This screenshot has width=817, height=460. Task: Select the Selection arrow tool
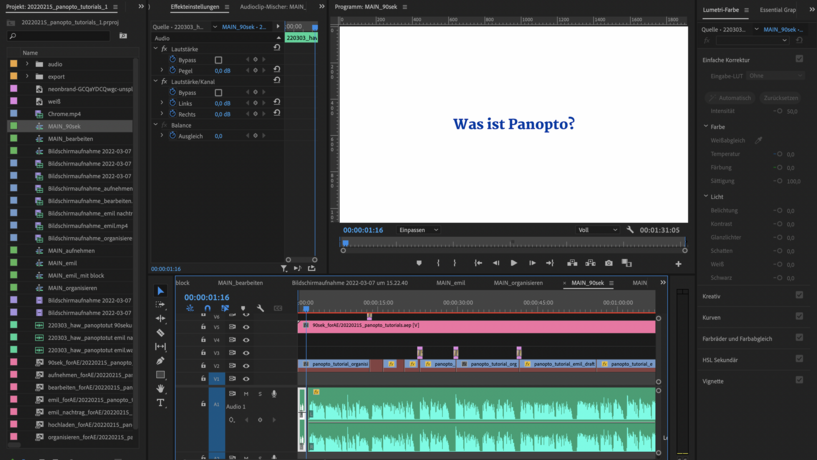(x=160, y=291)
